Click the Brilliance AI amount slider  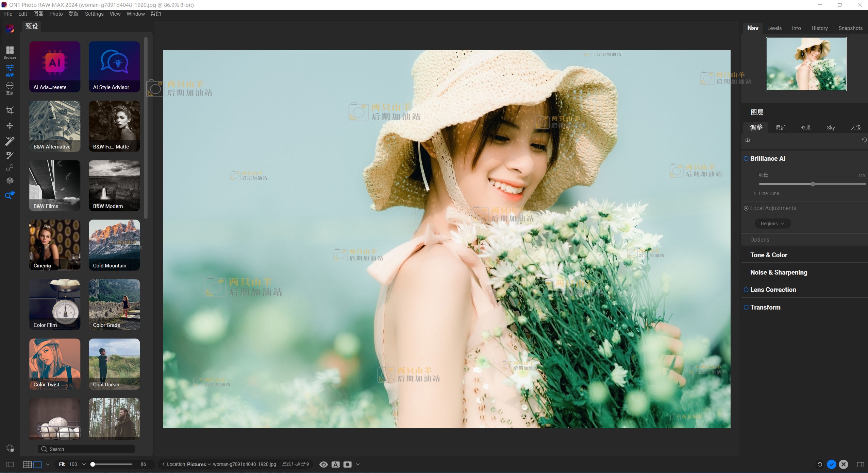coord(812,184)
